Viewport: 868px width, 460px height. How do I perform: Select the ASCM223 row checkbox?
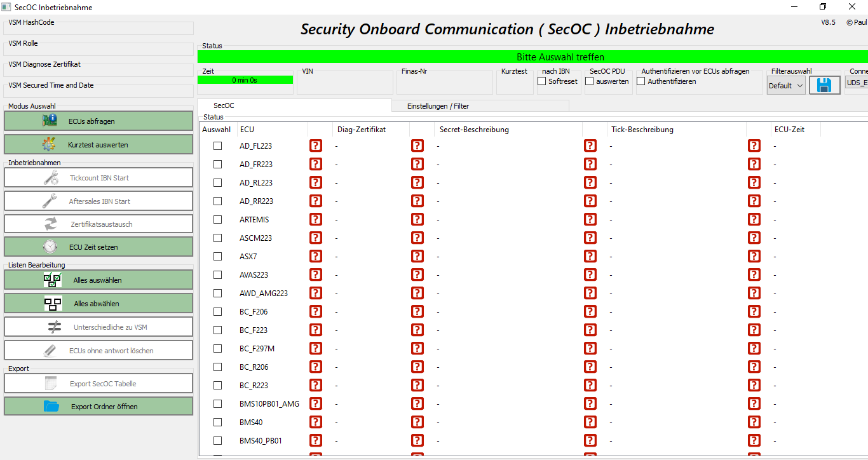pos(218,238)
